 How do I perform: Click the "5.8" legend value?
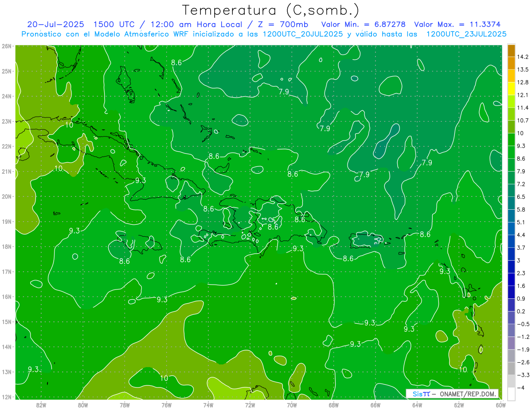point(521,209)
